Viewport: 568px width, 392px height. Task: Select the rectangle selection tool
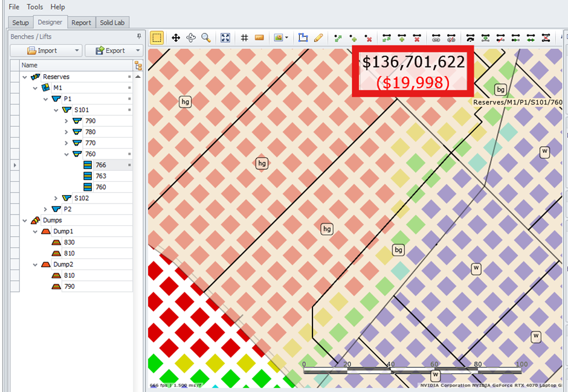click(157, 37)
